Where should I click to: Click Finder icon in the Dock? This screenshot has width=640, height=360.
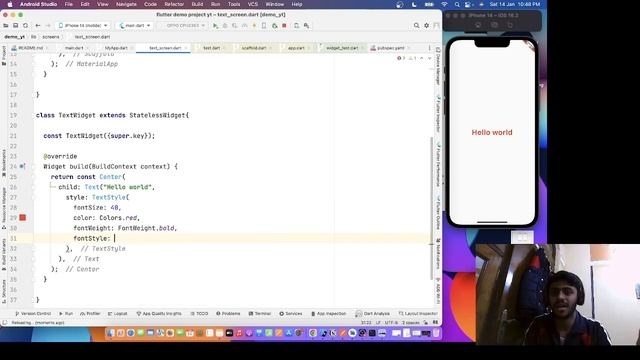pyautogui.click(x=111, y=333)
